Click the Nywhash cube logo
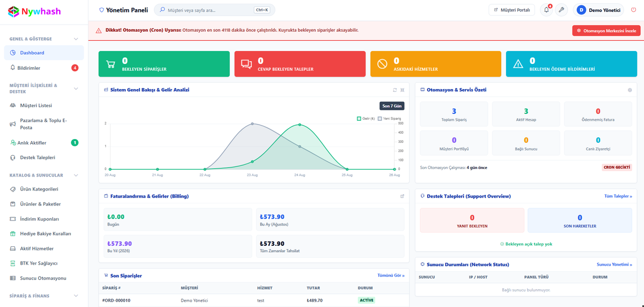 (x=13, y=11)
